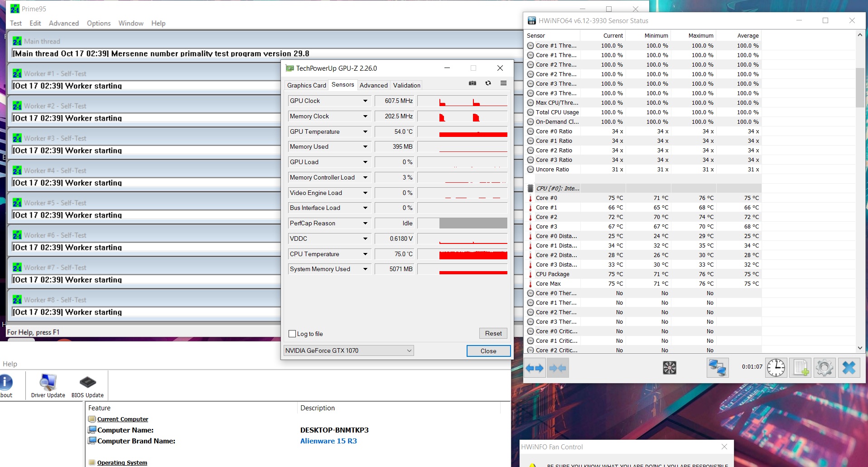Click the GPU-Z title bar app icon
This screenshot has width=868, height=467.
point(289,68)
